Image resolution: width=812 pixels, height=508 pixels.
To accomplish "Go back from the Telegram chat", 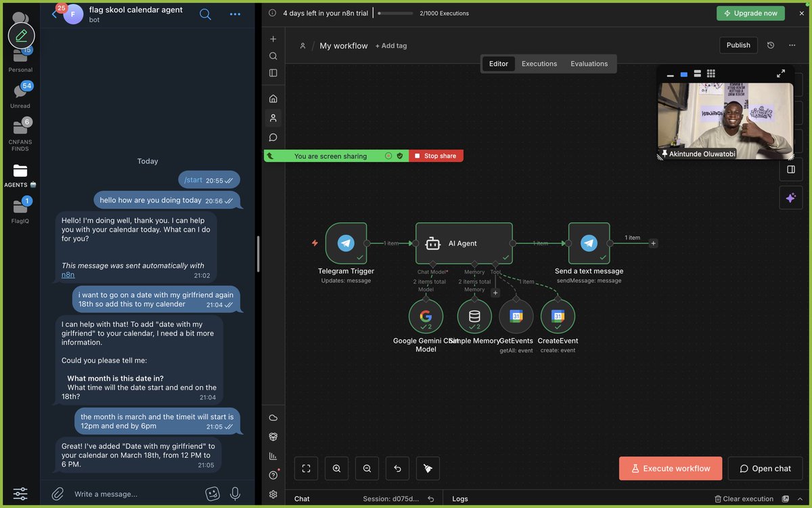I will click(55, 14).
